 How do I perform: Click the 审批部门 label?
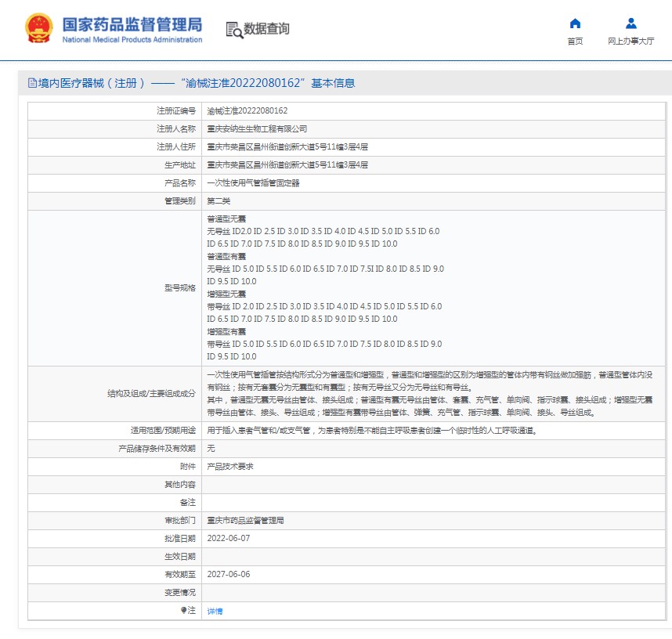180,520
